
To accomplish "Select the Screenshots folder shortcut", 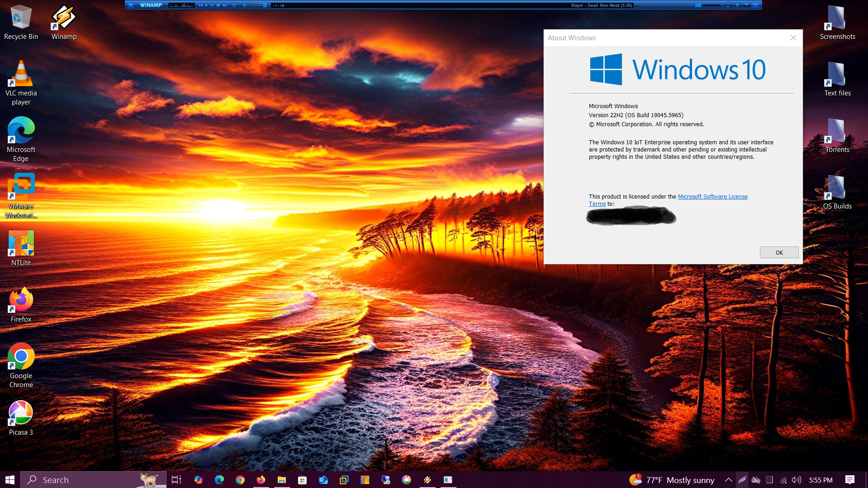I will click(x=837, y=22).
